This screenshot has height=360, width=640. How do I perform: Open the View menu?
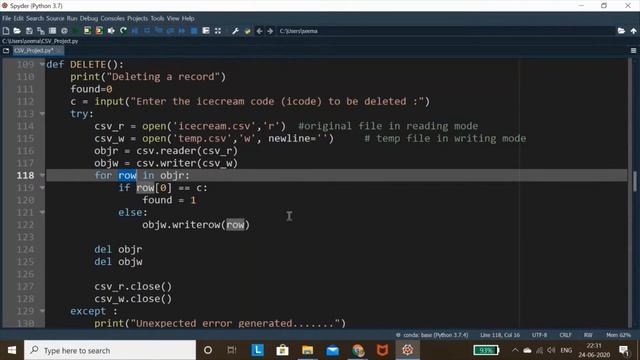tap(173, 18)
